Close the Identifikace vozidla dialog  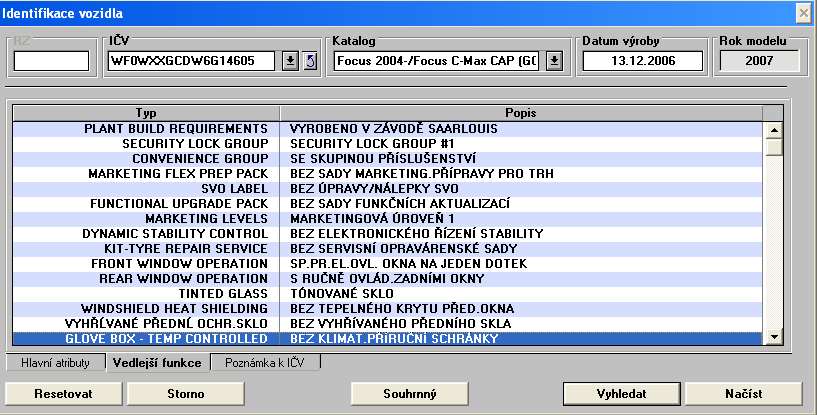point(803,12)
